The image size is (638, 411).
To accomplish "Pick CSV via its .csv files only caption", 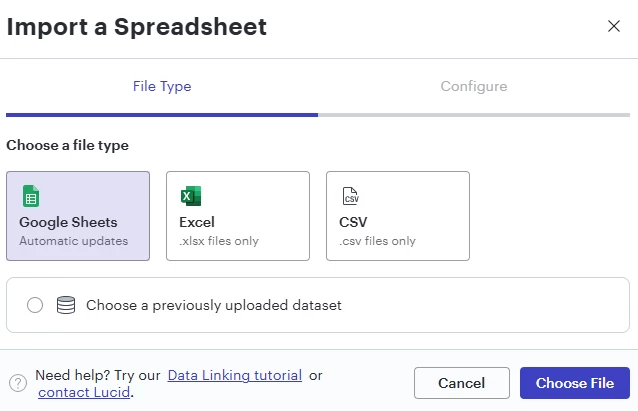I will (378, 241).
